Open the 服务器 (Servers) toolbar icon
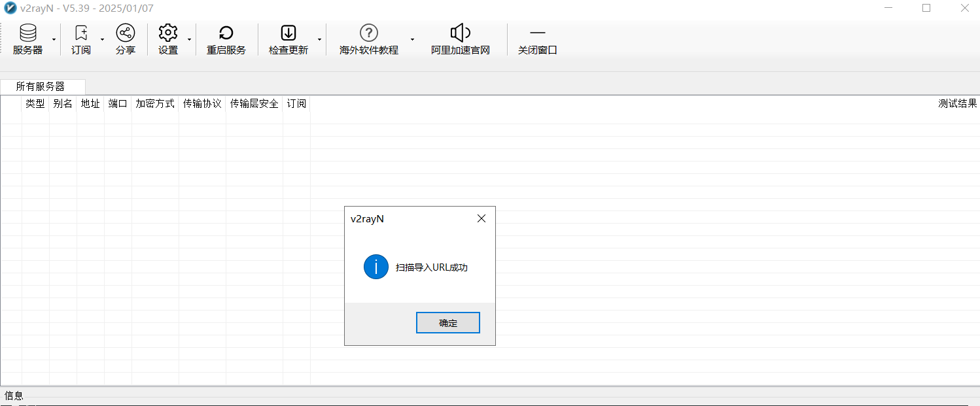 click(x=27, y=34)
